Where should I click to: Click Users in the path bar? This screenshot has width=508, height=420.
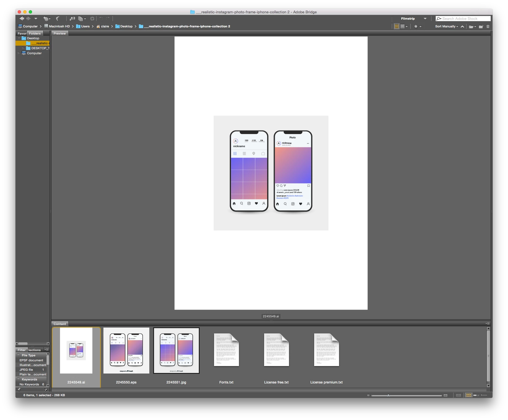coord(83,26)
